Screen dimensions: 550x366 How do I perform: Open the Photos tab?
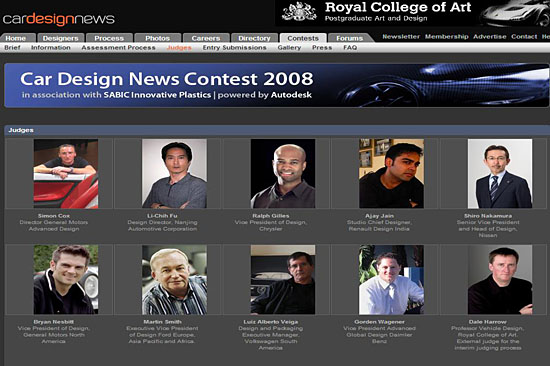point(157,38)
